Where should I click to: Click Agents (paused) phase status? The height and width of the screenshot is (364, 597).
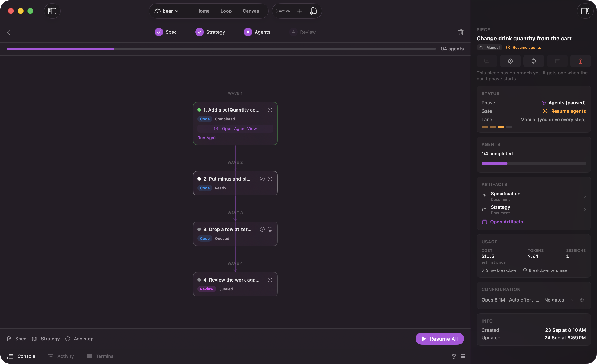(564, 102)
